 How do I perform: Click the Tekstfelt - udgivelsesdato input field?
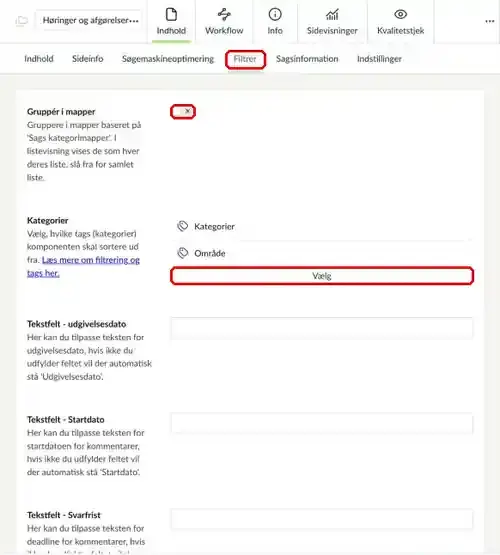[322, 329]
